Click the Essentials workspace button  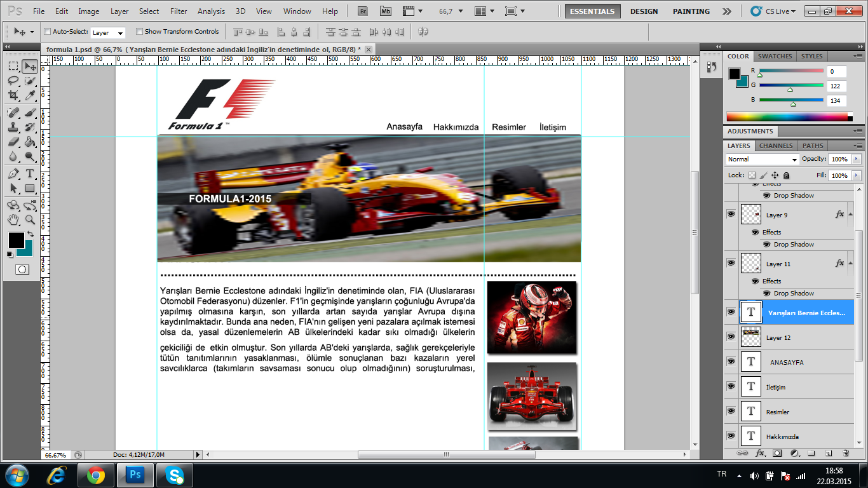[x=592, y=11]
